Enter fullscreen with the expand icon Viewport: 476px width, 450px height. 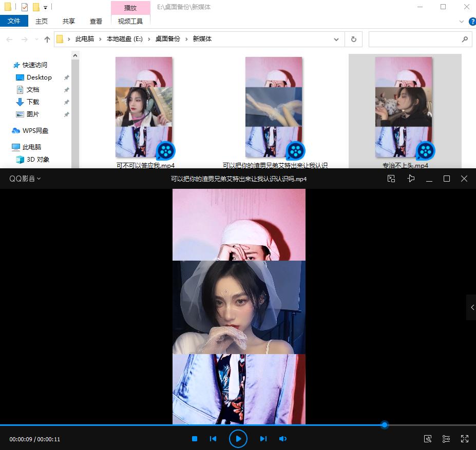pyautogui.click(x=464, y=439)
